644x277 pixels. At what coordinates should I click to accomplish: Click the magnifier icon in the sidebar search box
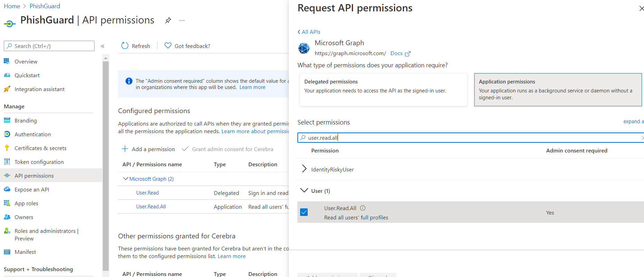(x=10, y=46)
